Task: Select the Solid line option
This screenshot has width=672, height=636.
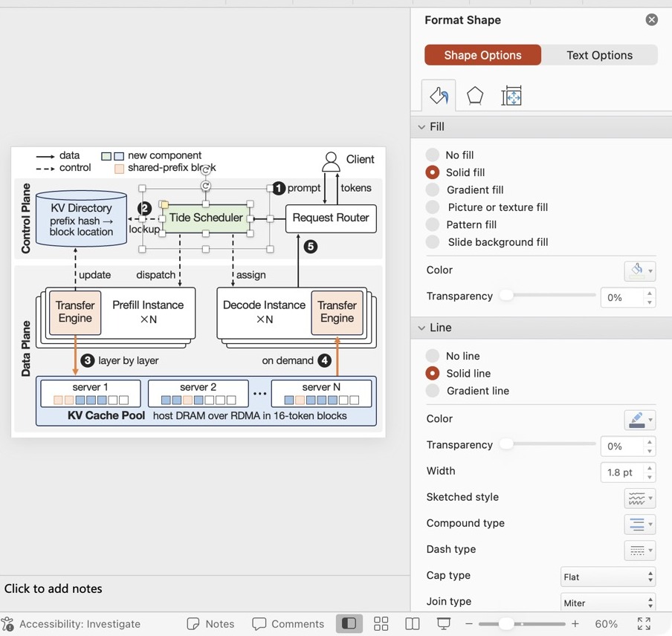Action: (433, 373)
